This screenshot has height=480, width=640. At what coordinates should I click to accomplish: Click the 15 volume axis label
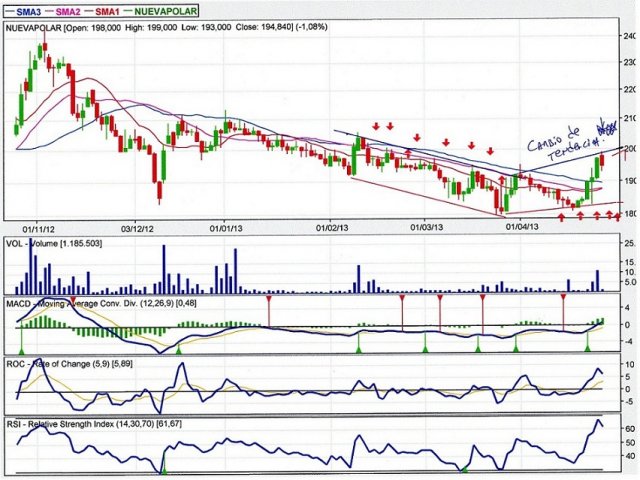coord(631,263)
